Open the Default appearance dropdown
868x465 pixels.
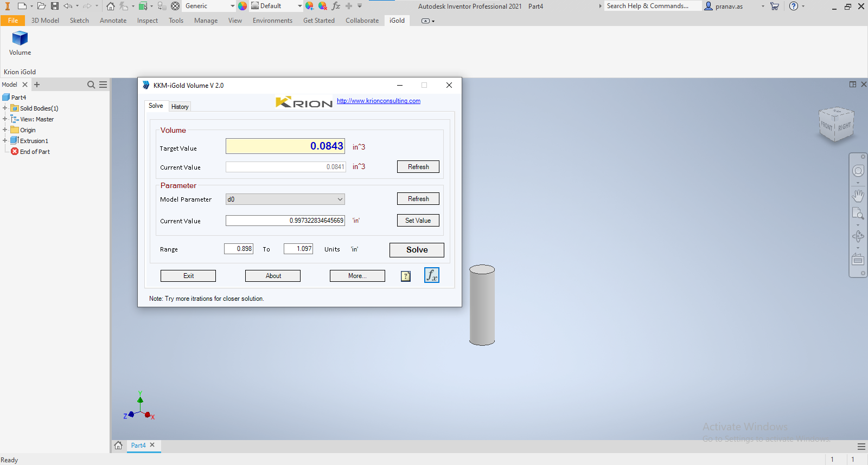(x=299, y=6)
